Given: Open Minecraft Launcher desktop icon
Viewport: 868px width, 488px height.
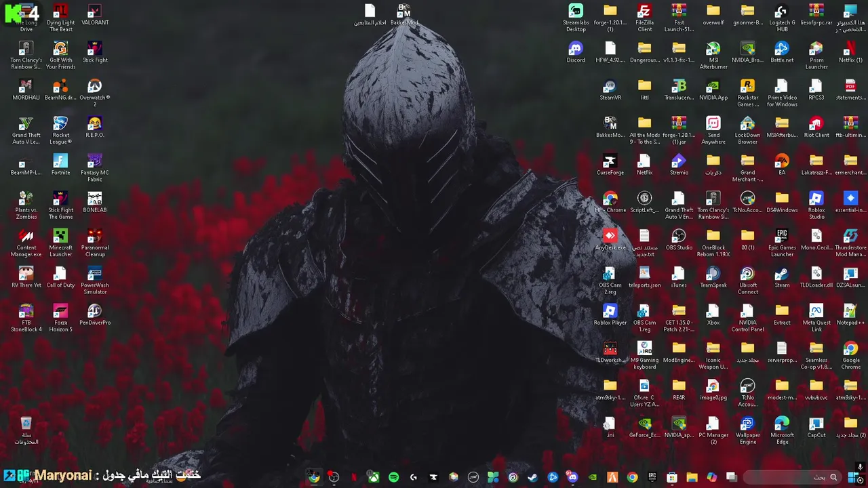Looking at the screenshot, I should pos(60,243).
